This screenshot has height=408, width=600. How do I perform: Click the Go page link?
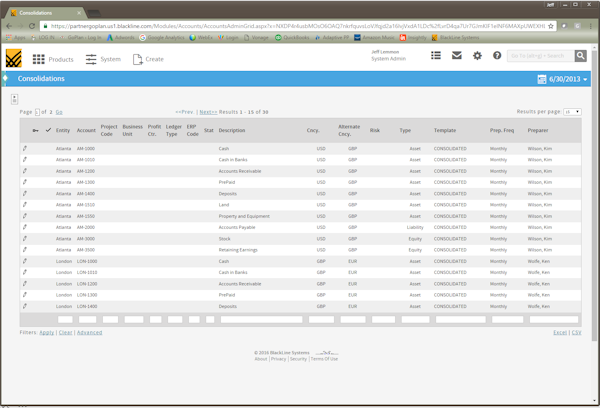[x=59, y=112]
